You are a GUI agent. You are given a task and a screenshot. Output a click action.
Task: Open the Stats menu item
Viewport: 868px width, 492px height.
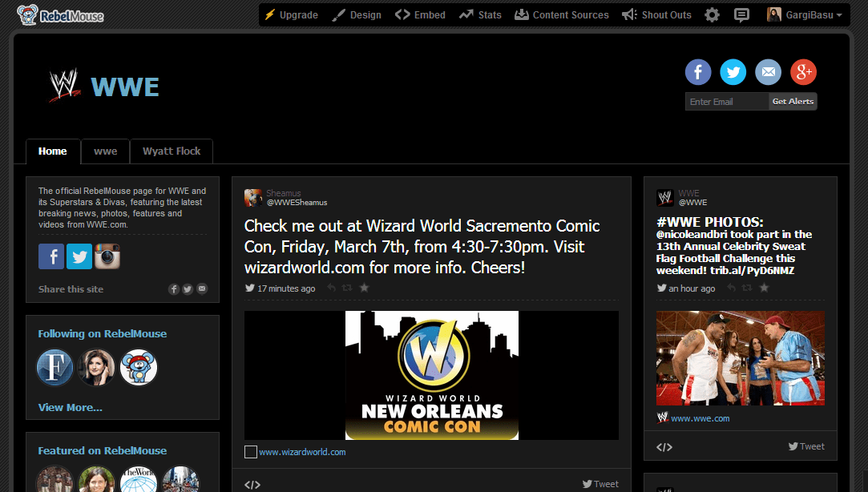[x=480, y=15]
